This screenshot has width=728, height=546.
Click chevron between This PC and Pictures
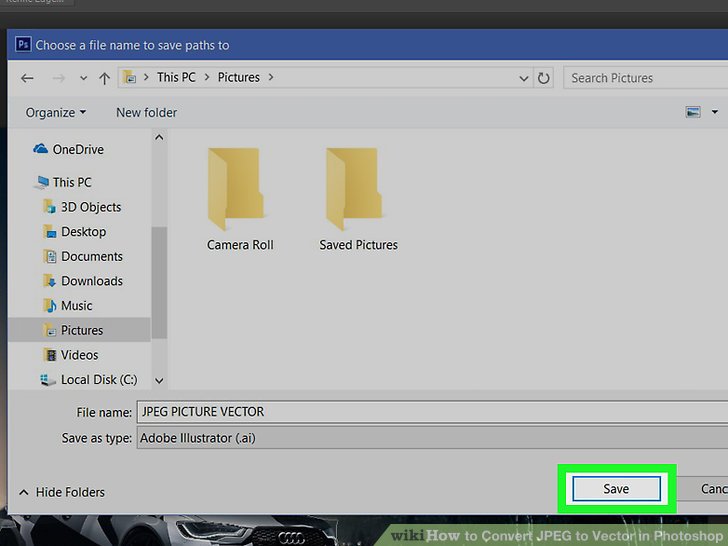tap(207, 77)
